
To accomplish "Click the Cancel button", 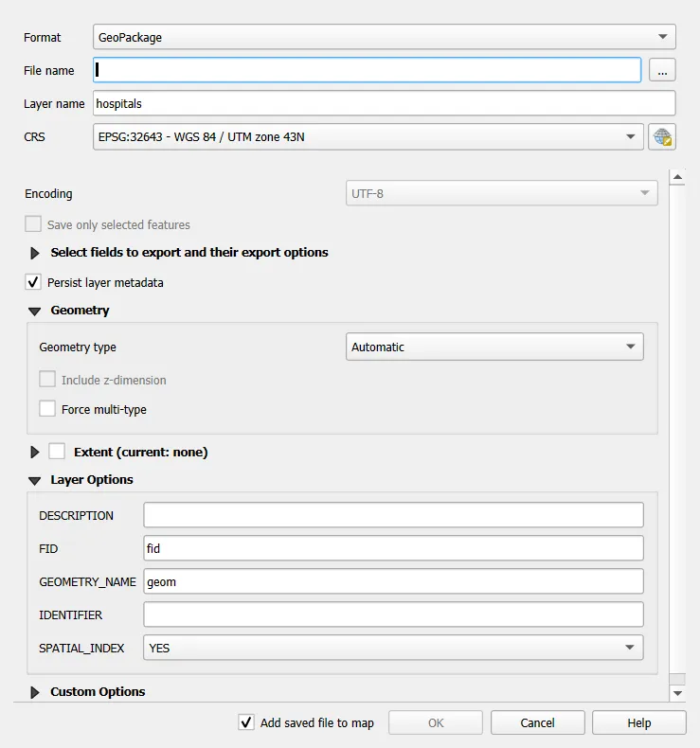I will coord(537,722).
